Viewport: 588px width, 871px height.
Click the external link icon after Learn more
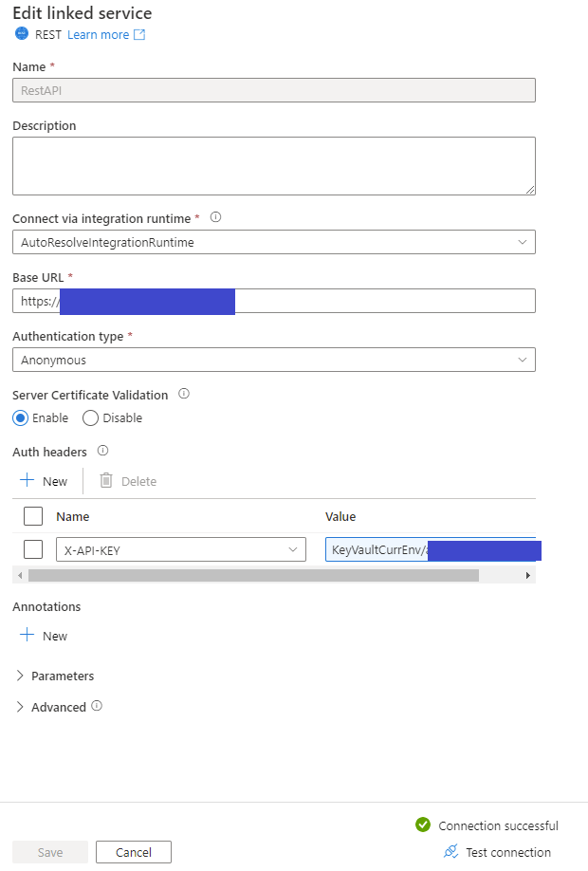(x=139, y=34)
